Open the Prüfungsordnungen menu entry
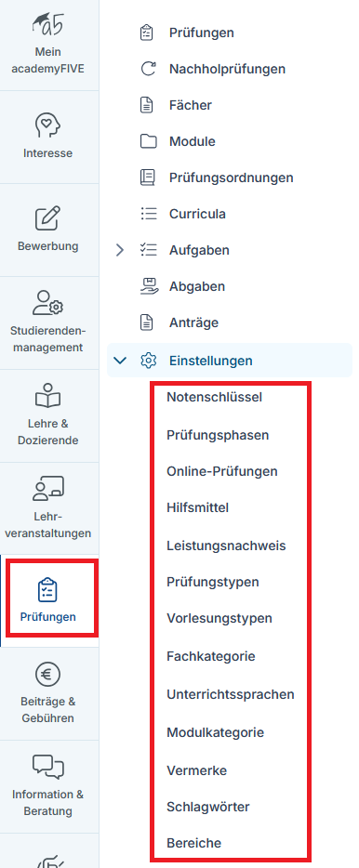 (231, 178)
